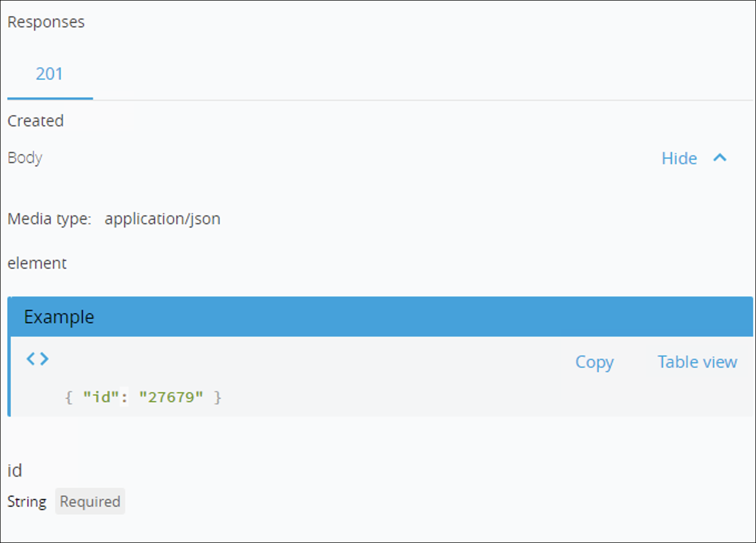Viewport: 756px width, 543px height.
Task: Copy the example JSON response
Action: tap(594, 362)
